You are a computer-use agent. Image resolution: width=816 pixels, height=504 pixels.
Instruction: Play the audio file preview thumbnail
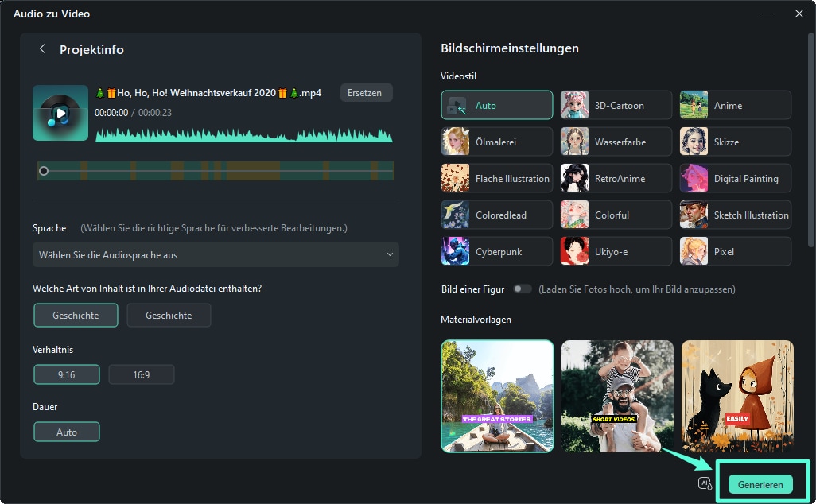coord(60,113)
